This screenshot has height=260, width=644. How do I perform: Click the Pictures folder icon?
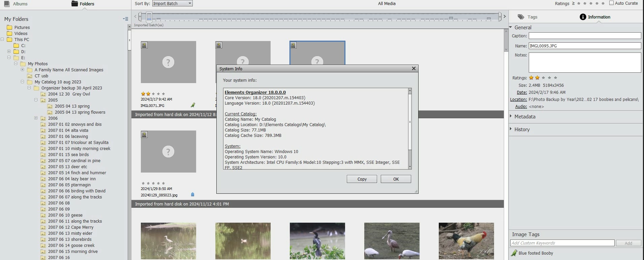tap(9, 27)
